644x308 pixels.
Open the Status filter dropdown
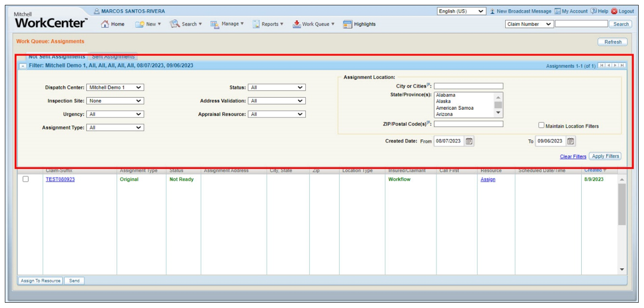[x=277, y=88]
